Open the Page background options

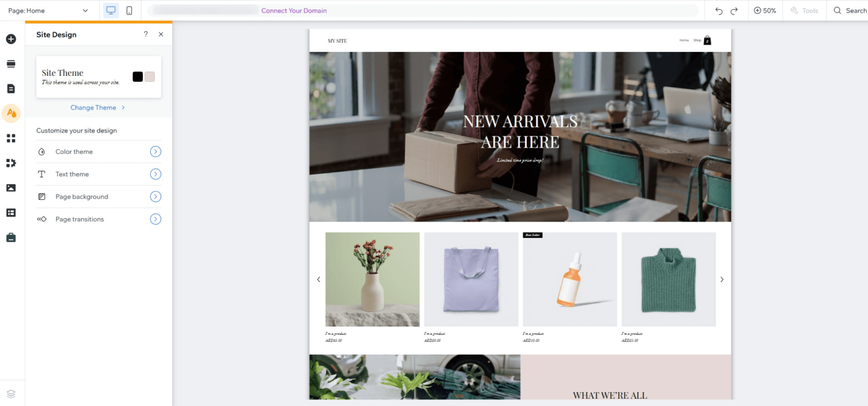point(99,196)
